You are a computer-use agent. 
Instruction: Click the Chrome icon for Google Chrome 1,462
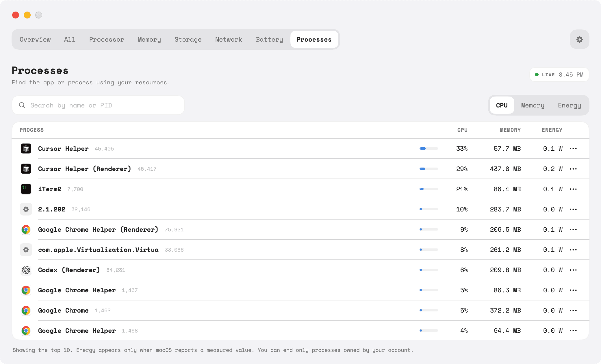click(26, 310)
